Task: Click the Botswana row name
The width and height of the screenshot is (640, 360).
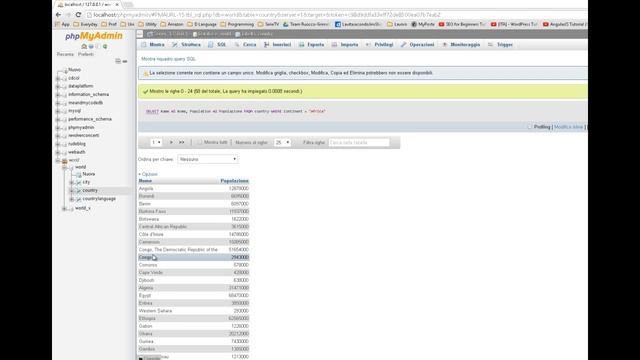Action: pyautogui.click(x=149, y=219)
